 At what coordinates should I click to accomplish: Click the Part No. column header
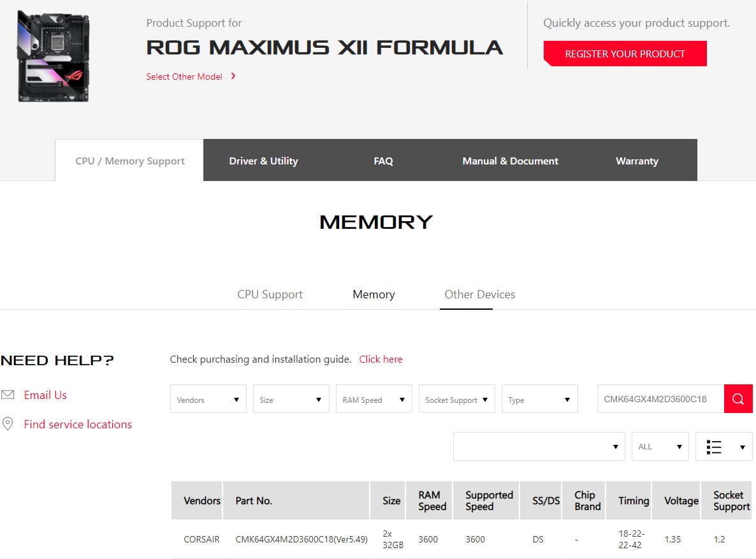pos(296,500)
